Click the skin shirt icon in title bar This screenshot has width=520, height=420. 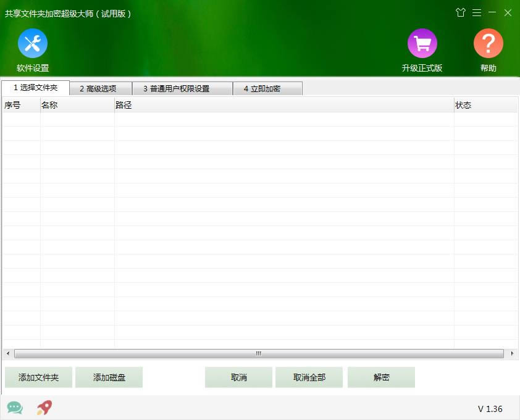(x=460, y=12)
